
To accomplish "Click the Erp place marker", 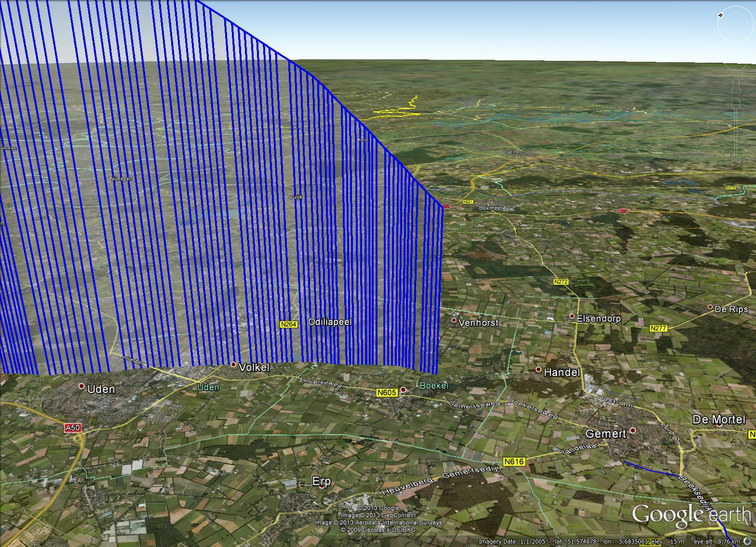I will (x=323, y=486).
